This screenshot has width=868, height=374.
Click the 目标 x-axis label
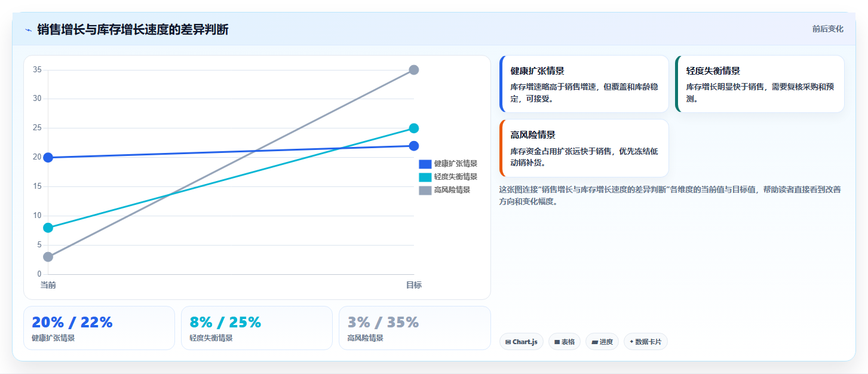[414, 286]
